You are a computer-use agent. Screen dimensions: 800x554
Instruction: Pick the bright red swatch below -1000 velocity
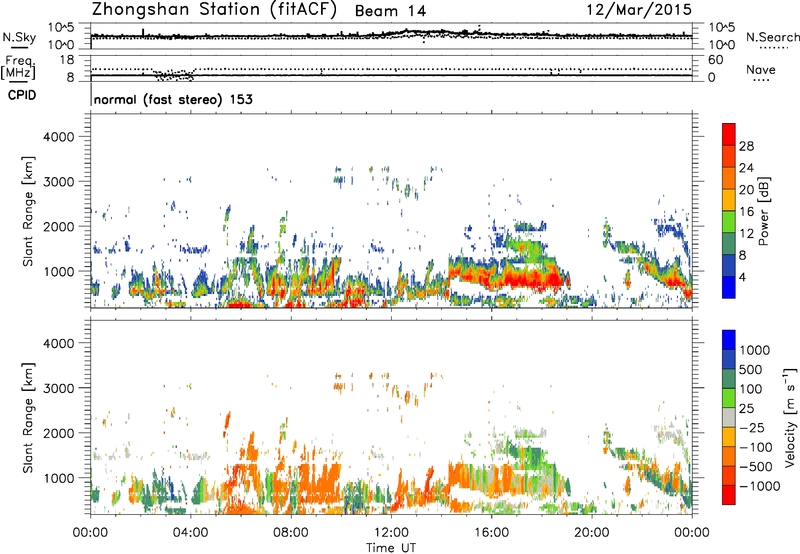[x=729, y=495]
